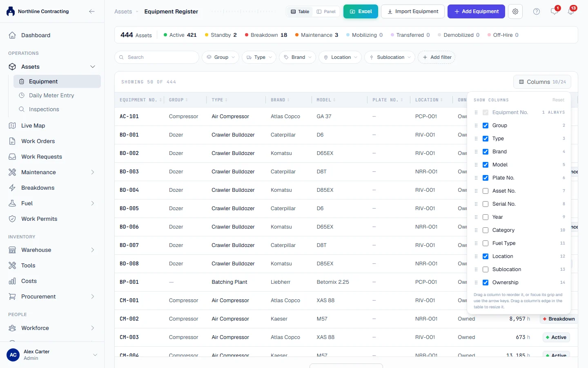
Task: Expand the Maintenance sidebar submenu
Action: [x=93, y=172]
